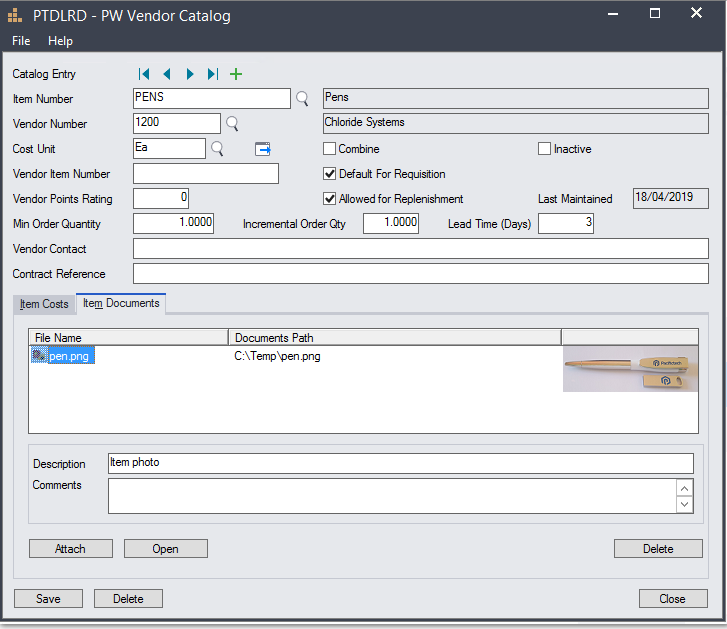This screenshot has height=629, width=727.
Task: Click the Documents Path column header
Action: pos(395,337)
